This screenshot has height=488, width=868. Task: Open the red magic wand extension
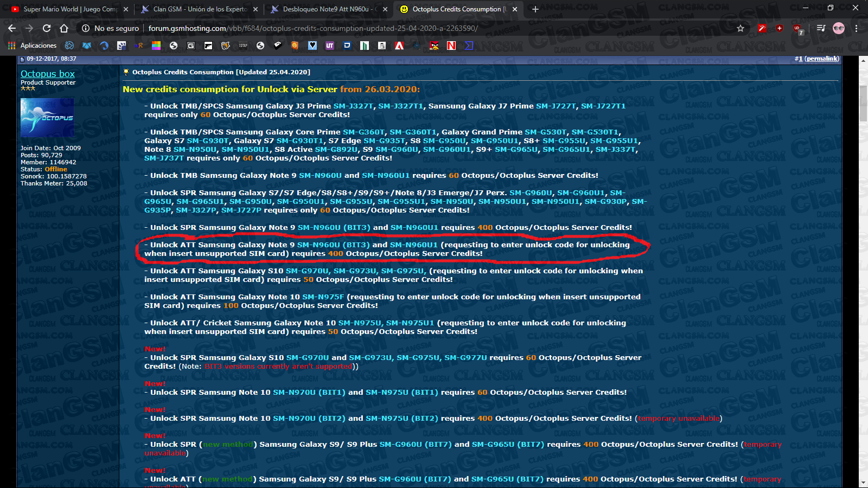tap(762, 28)
